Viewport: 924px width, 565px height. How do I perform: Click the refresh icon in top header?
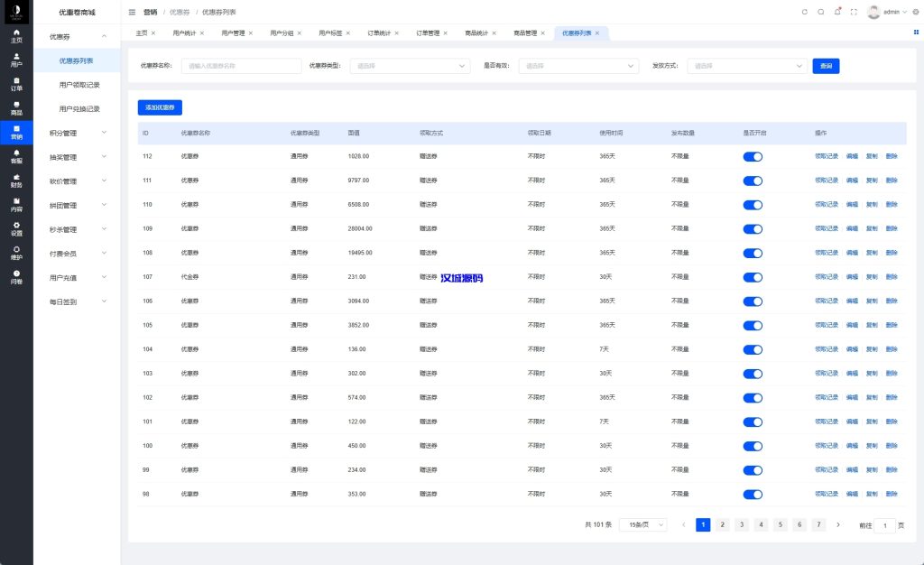pos(805,12)
